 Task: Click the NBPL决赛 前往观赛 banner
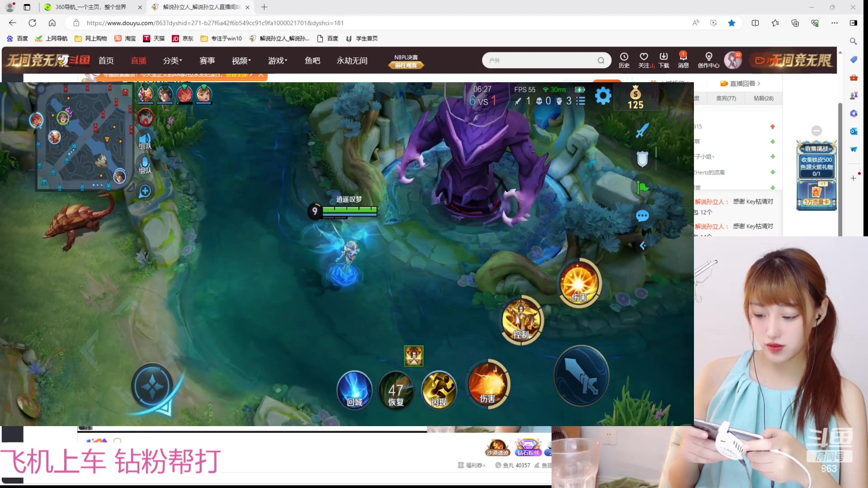pyautogui.click(x=406, y=61)
